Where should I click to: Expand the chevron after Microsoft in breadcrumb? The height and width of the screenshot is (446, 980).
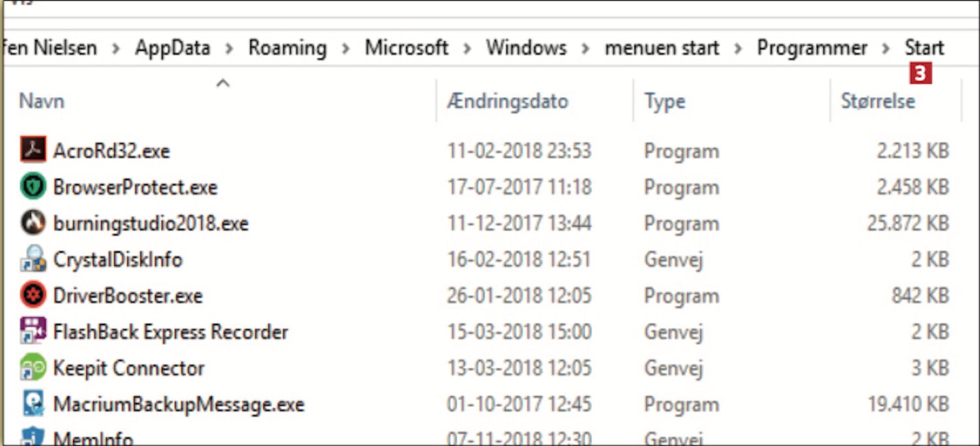[x=467, y=48]
